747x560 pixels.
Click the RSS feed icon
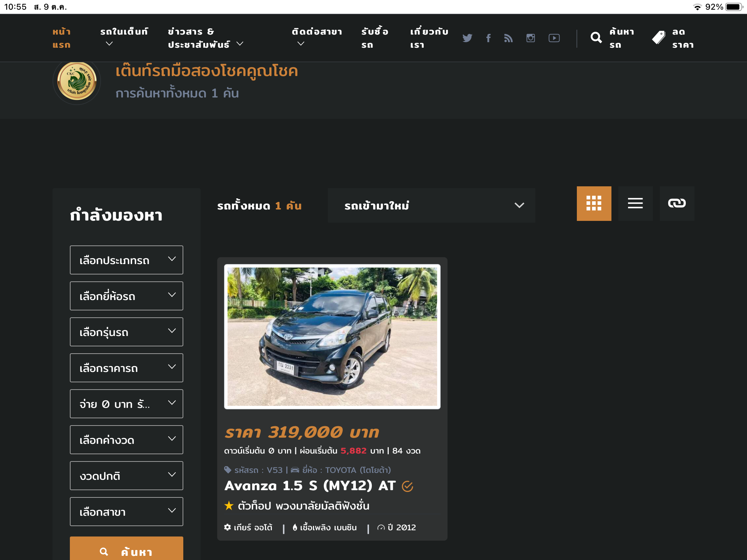[x=508, y=38]
